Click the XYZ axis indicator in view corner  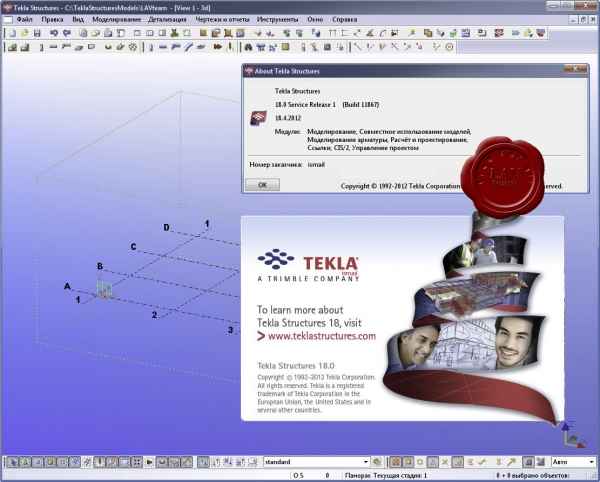pos(574,434)
